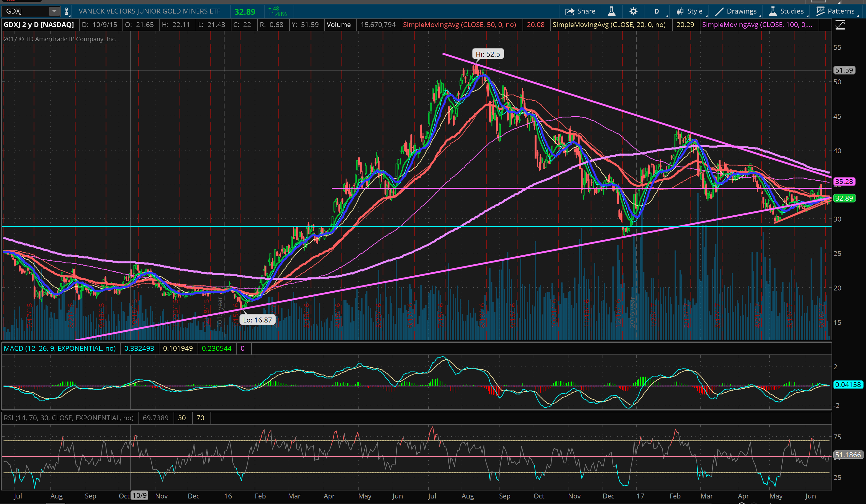Select the MACD study label
This screenshot has width=866, height=504.
(60, 348)
